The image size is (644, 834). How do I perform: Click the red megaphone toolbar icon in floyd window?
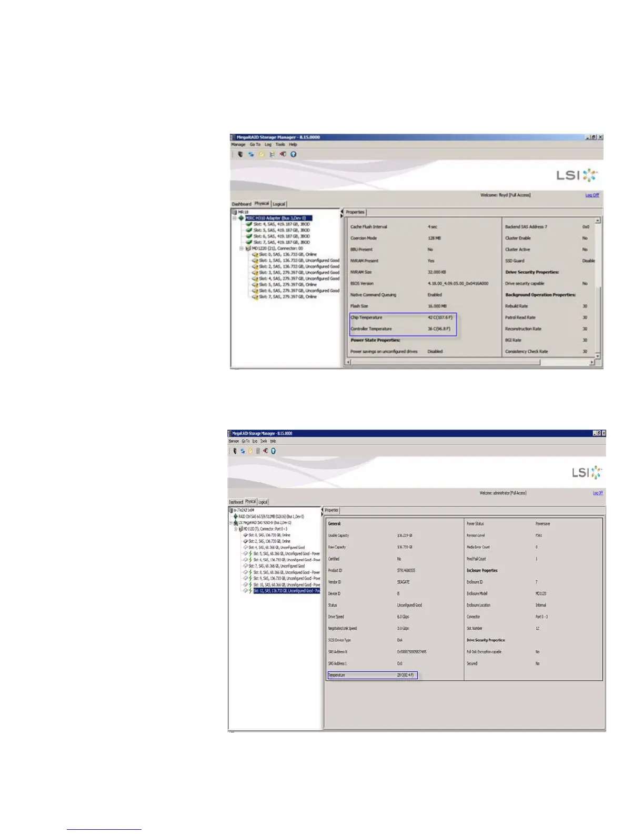click(283, 154)
